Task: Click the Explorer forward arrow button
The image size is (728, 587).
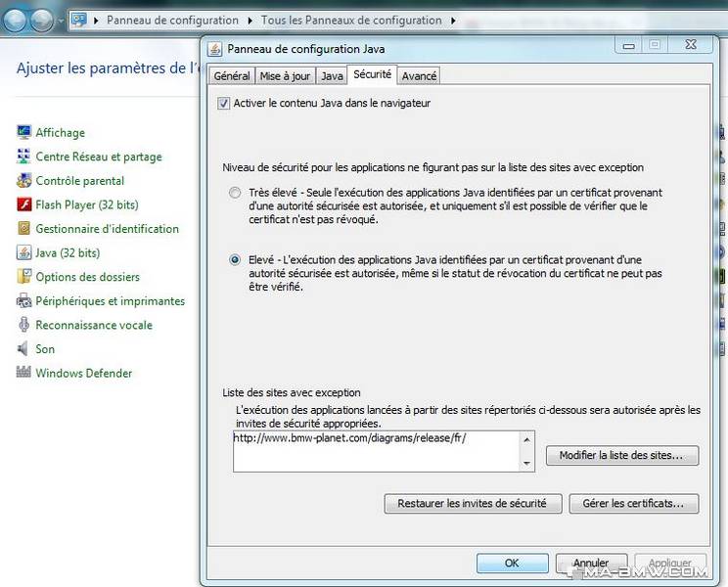Action: click(42, 21)
